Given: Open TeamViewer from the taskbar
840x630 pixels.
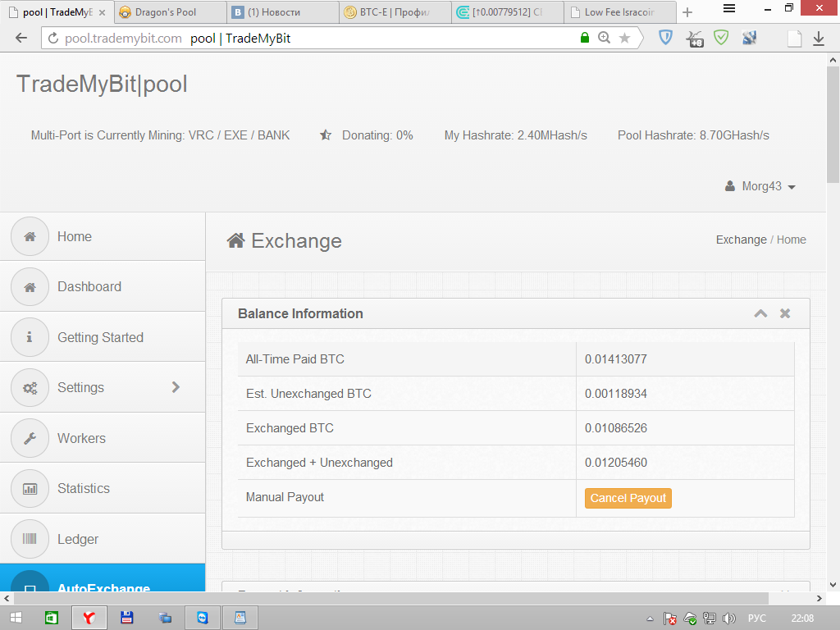Looking at the screenshot, I should tap(202, 618).
